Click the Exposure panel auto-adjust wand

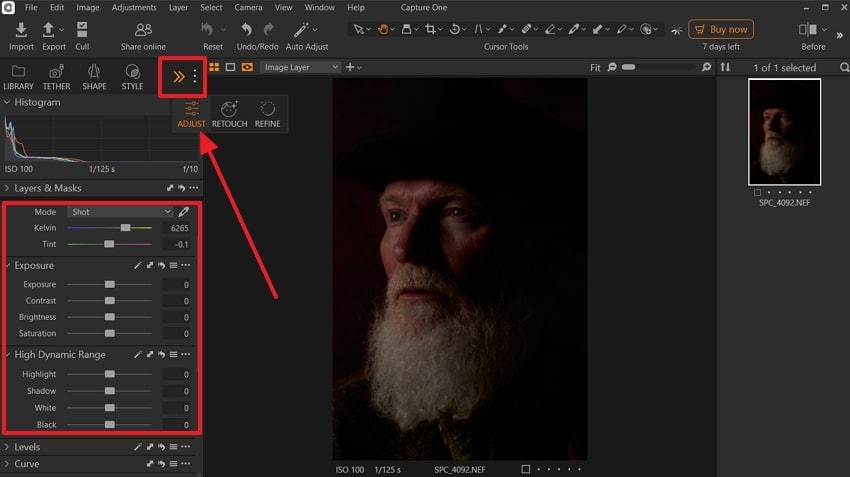click(x=138, y=265)
